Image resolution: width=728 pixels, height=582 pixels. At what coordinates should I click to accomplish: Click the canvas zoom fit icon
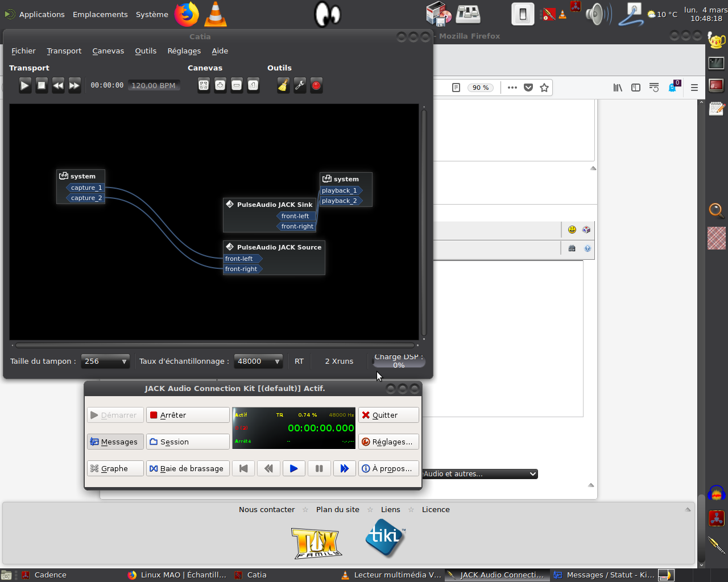coord(204,86)
